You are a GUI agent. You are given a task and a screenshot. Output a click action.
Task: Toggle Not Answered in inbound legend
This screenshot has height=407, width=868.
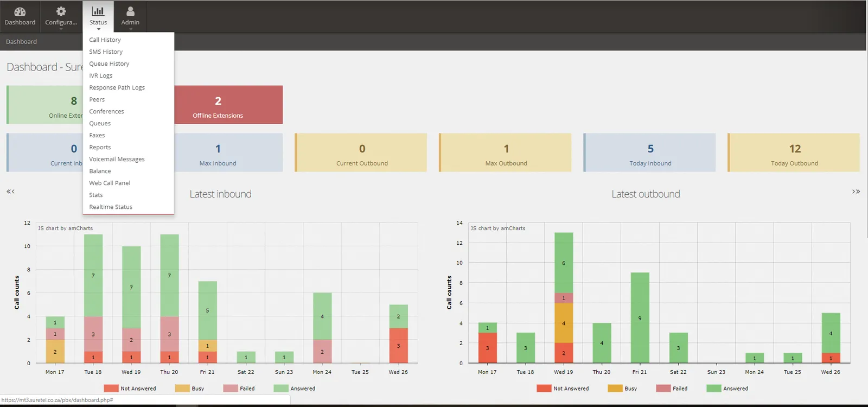(x=130, y=389)
